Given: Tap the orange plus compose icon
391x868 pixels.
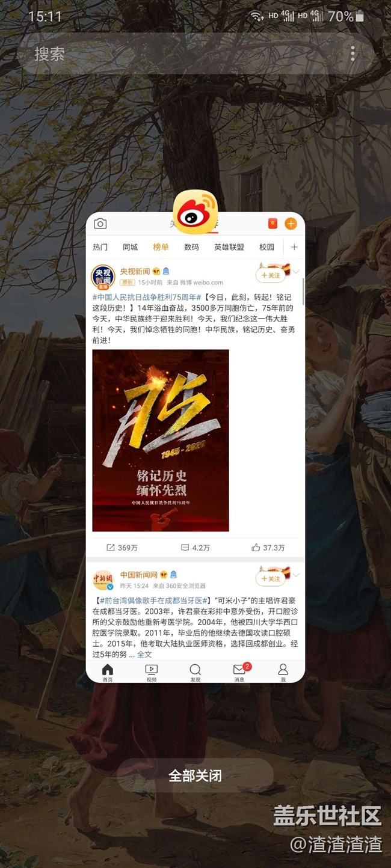Looking at the screenshot, I should (x=291, y=224).
